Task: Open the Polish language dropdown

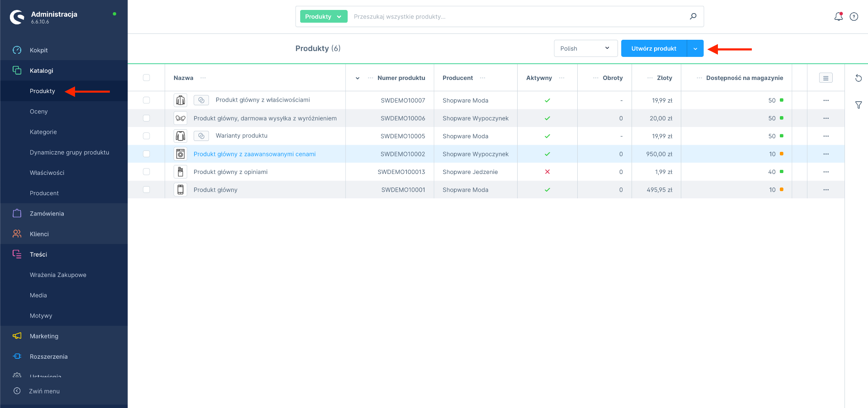Action: (x=585, y=48)
